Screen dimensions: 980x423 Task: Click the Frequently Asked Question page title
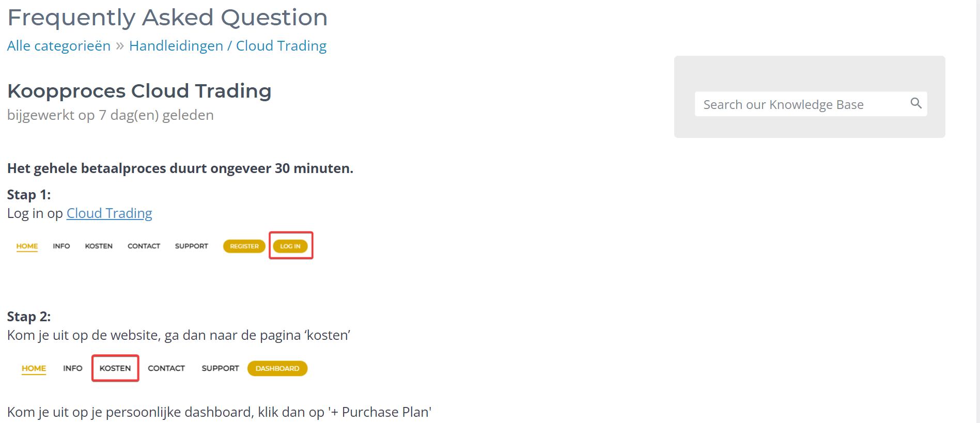click(167, 18)
